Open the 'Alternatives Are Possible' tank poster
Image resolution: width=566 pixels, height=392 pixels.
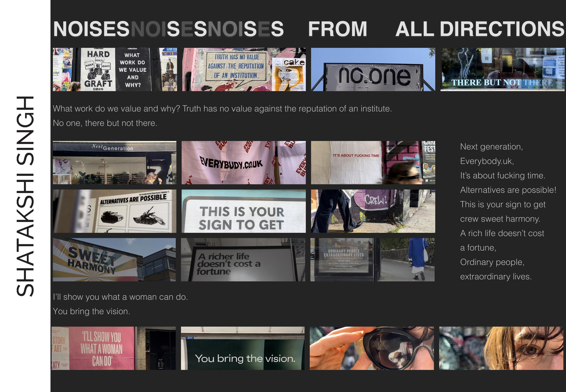[x=115, y=211]
